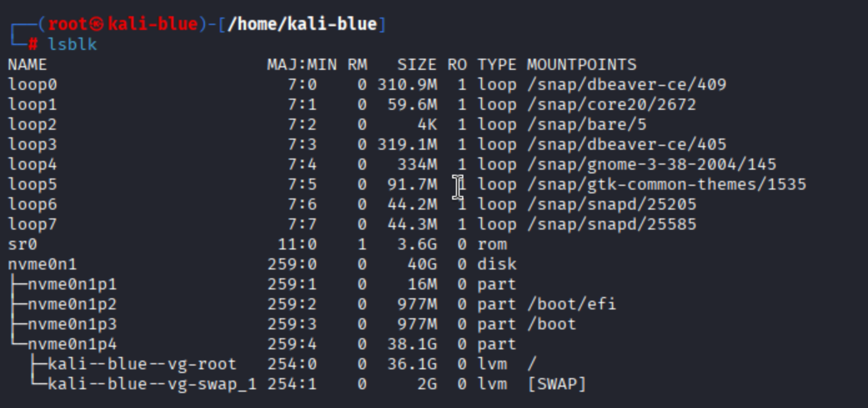Click the /snap/gnome-3-38-2004/145 mount path
This screenshot has width=868, height=408.
click(x=651, y=165)
